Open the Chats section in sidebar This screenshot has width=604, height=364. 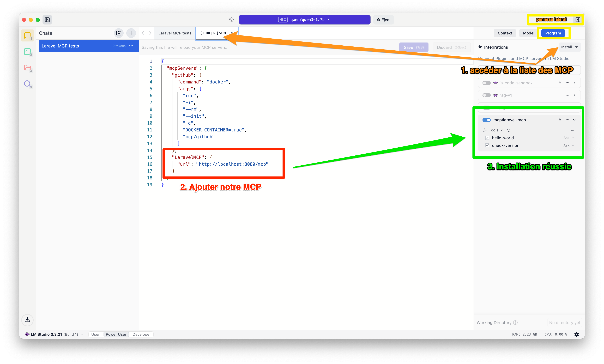(x=27, y=35)
